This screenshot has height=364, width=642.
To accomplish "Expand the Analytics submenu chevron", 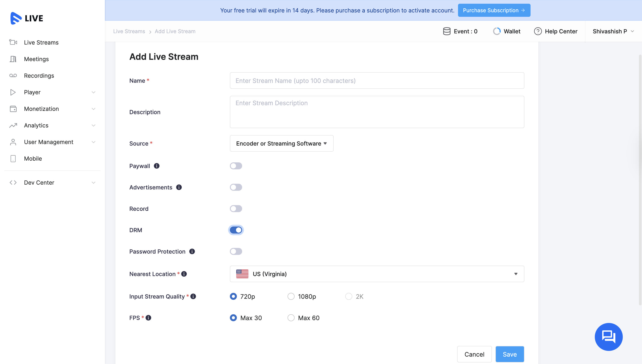I will [x=93, y=125].
